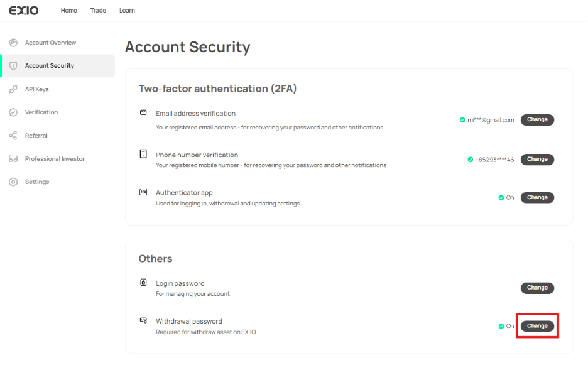The height and width of the screenshot is (370, 588).
Task: Click the Referral share icon
Action: 13,136
